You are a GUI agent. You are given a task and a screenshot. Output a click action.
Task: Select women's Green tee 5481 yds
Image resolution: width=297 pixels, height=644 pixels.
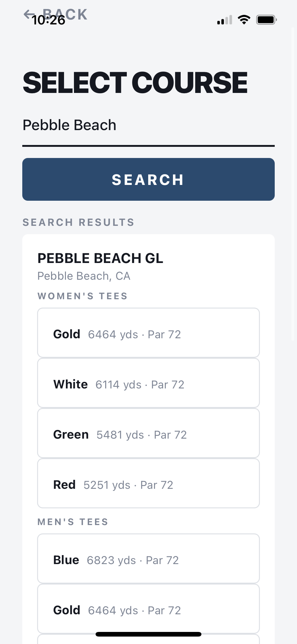coord(148,433)
